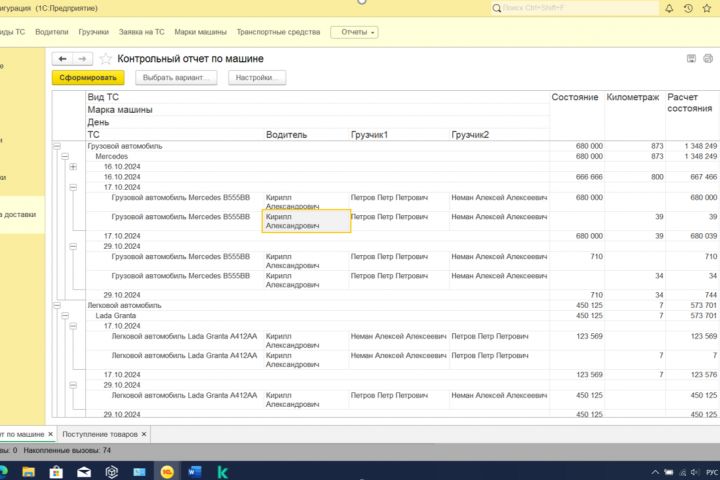Open the Марки машины section
The image size is (720, 480).
200,32
